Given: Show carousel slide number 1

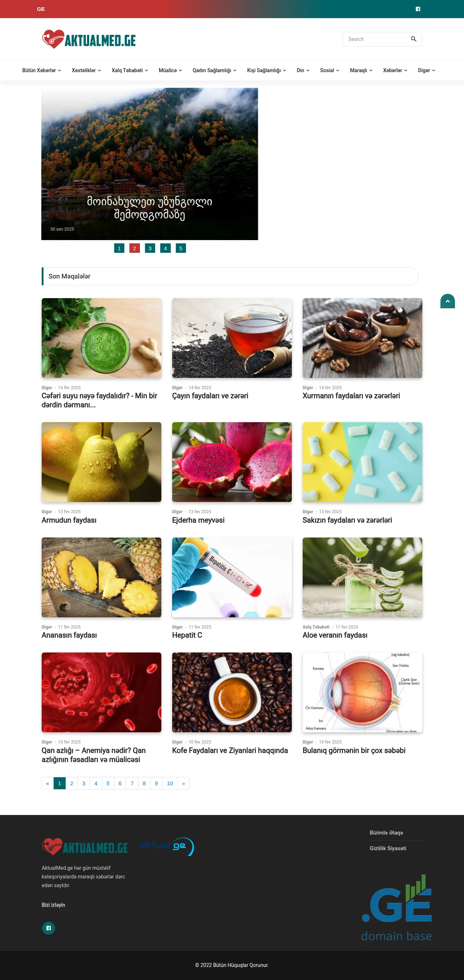Looking at the screenshot, I should click(119, 248).
